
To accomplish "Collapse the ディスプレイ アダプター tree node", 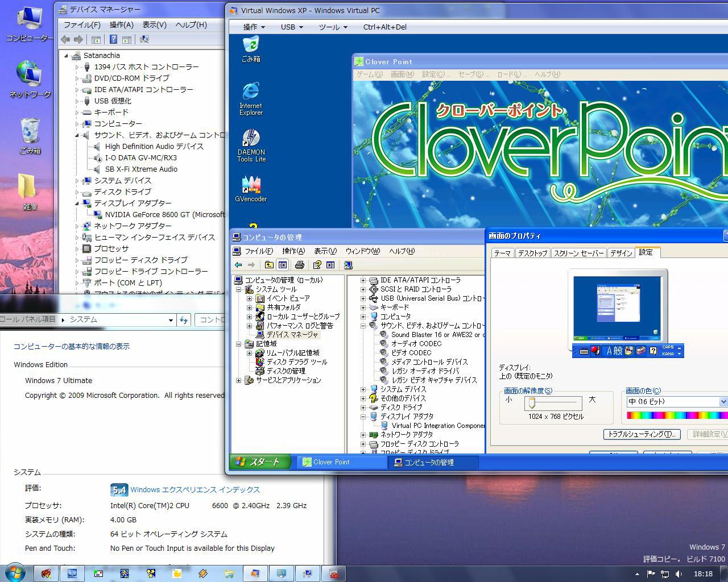I will 77,203.
